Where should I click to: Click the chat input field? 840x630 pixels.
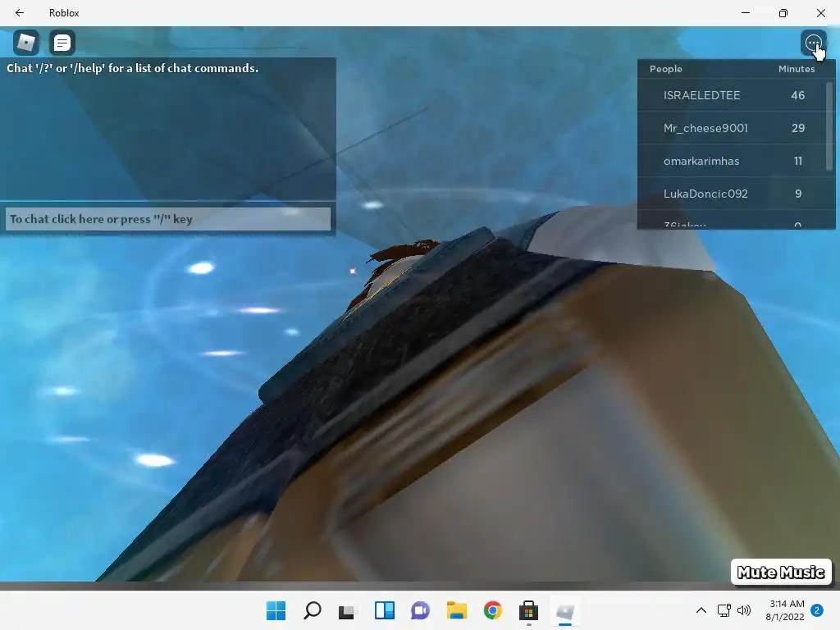(167, 219)
